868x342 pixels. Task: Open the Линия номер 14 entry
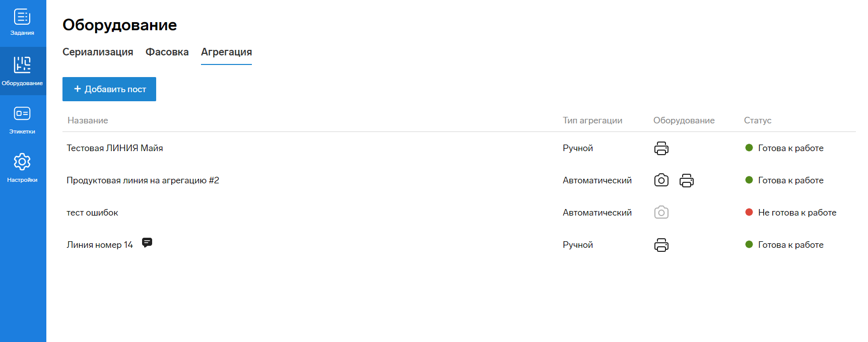point(100,245)
